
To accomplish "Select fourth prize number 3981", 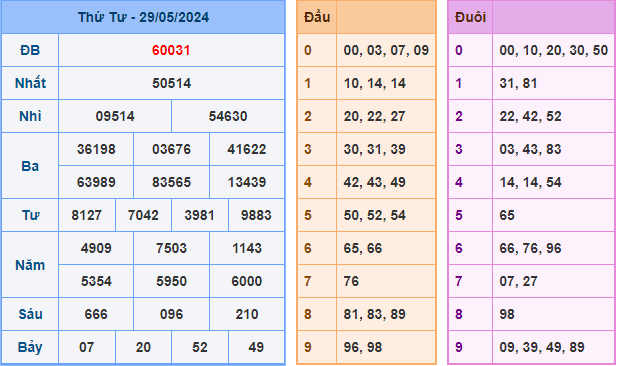I will coord(200,215).
